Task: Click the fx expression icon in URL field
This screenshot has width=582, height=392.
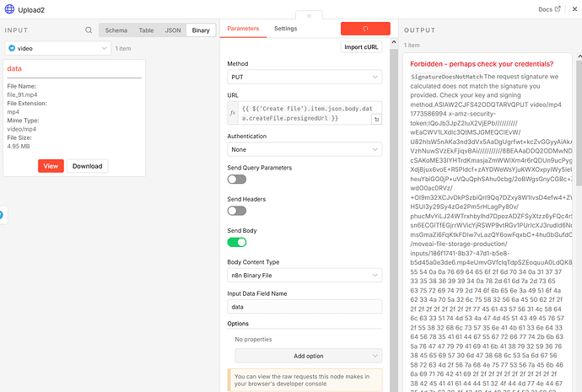Action: (x=233, y=113)
